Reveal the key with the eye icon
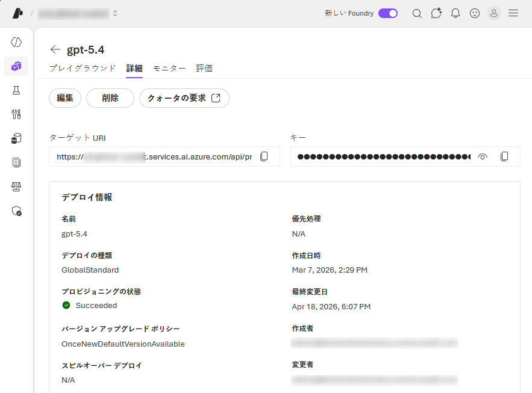This screenshot has height=393, width=532. pyautogui.click(x=483, y=156)
